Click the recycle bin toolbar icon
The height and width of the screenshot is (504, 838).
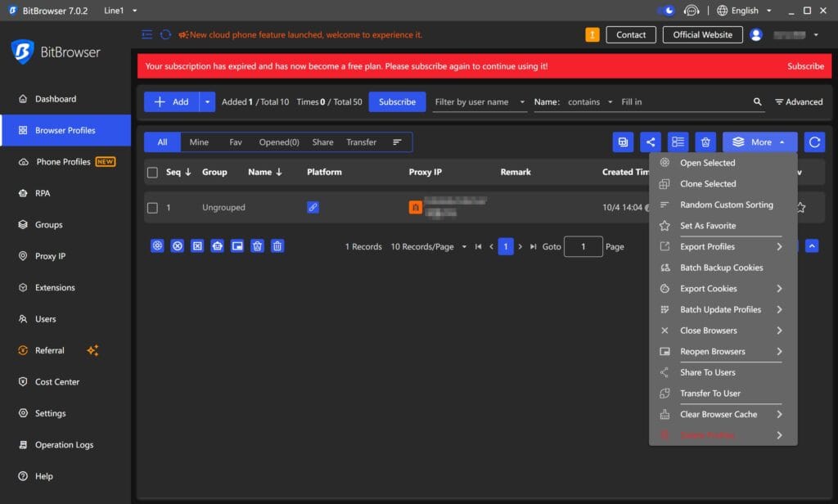click(705, 142)
